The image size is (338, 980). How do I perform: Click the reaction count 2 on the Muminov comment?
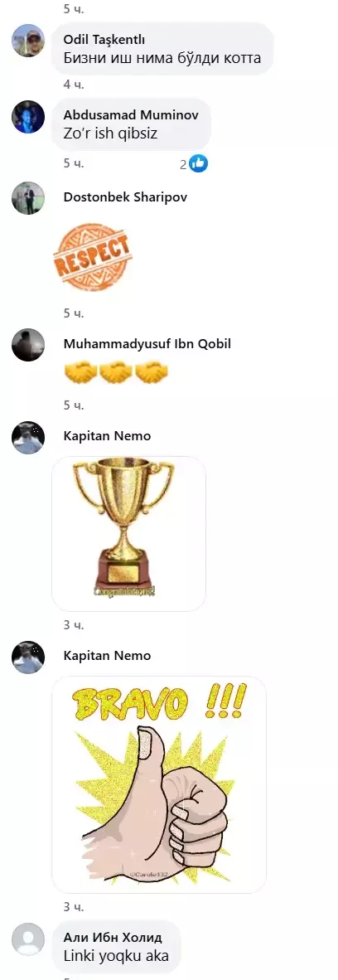183,164
